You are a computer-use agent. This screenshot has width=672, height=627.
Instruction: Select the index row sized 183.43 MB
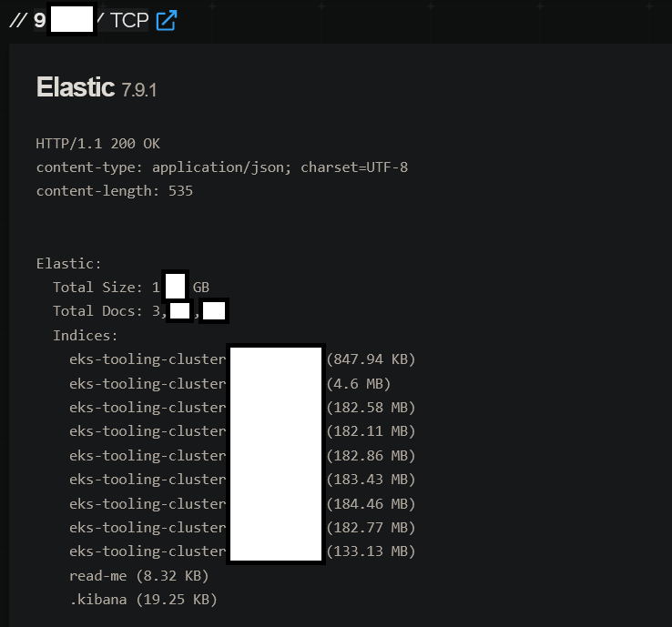(x=146, y=480)
